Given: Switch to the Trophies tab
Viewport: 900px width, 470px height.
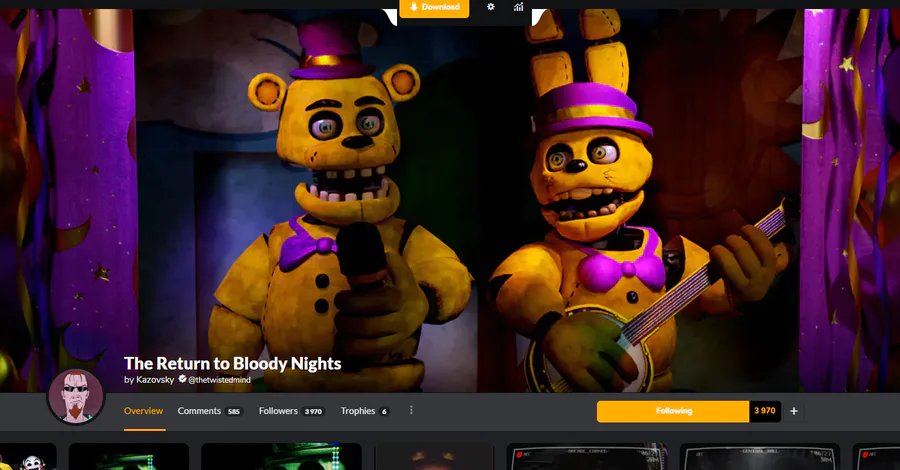Looking at the screenshot, I should 365,411.
